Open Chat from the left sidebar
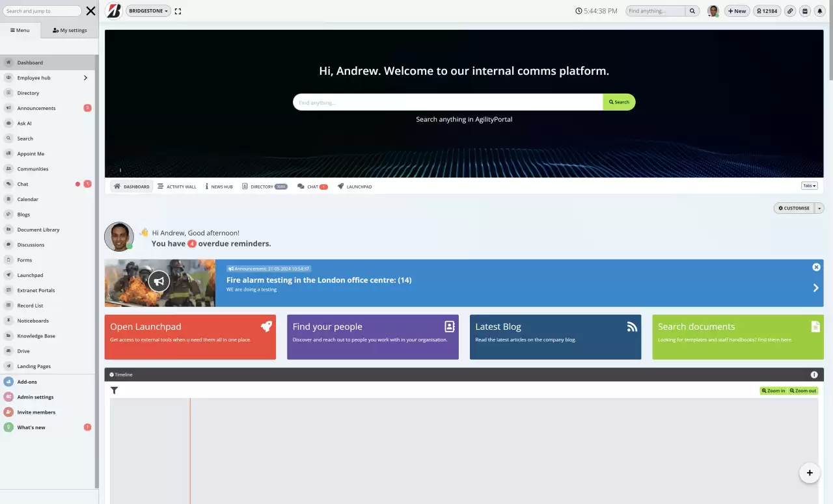Screen dimensions: 833x504 pos(21,183)
